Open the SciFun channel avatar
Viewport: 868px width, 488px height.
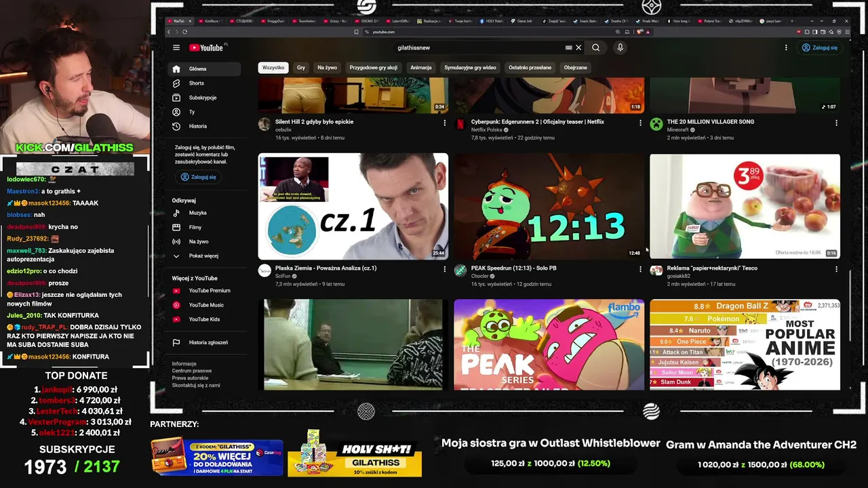pos(264,270)
